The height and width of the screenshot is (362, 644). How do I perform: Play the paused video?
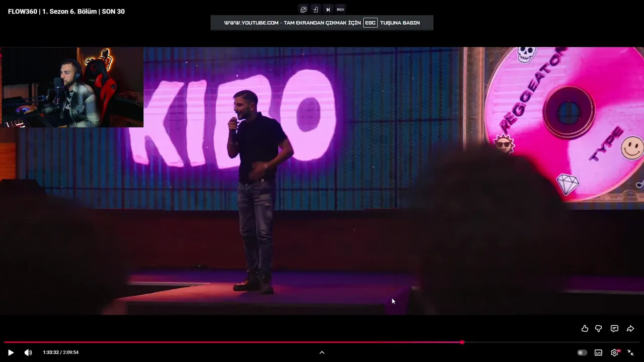[11, 352]
